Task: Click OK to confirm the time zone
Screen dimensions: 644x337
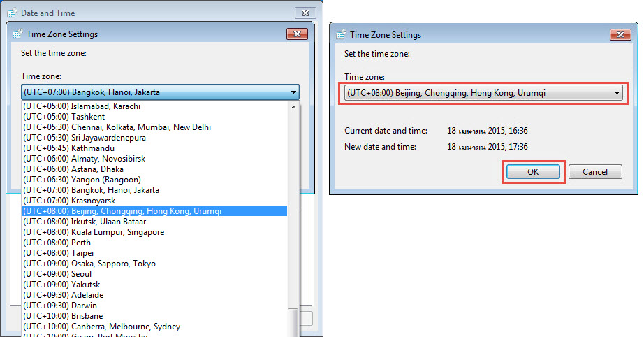Action: click(x=533, y=172)
